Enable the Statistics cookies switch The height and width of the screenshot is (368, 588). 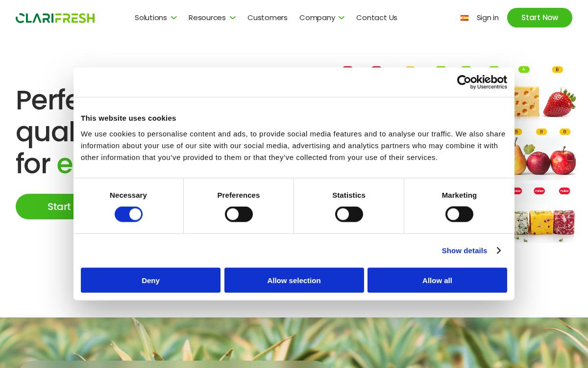349,214
